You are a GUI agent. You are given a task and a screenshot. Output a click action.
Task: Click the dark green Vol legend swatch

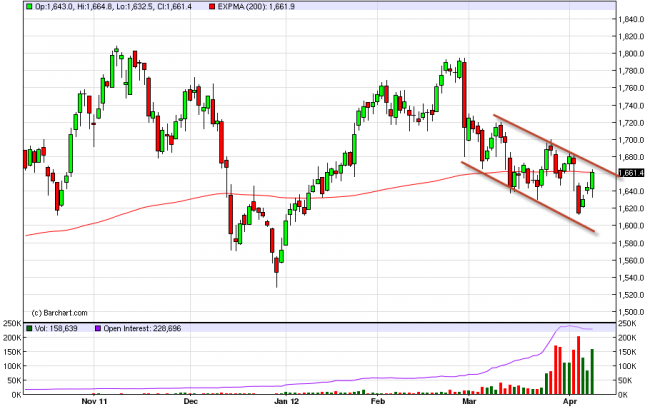point(29,328)
